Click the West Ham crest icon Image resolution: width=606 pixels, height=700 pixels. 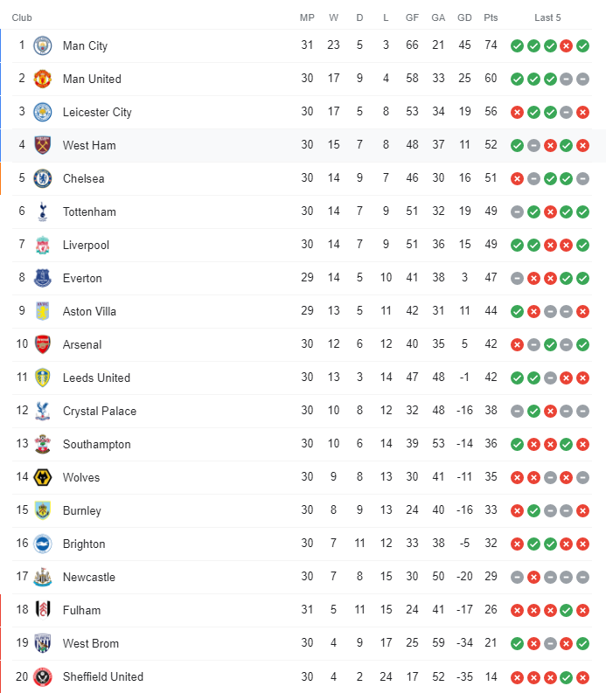click(43, 145)
